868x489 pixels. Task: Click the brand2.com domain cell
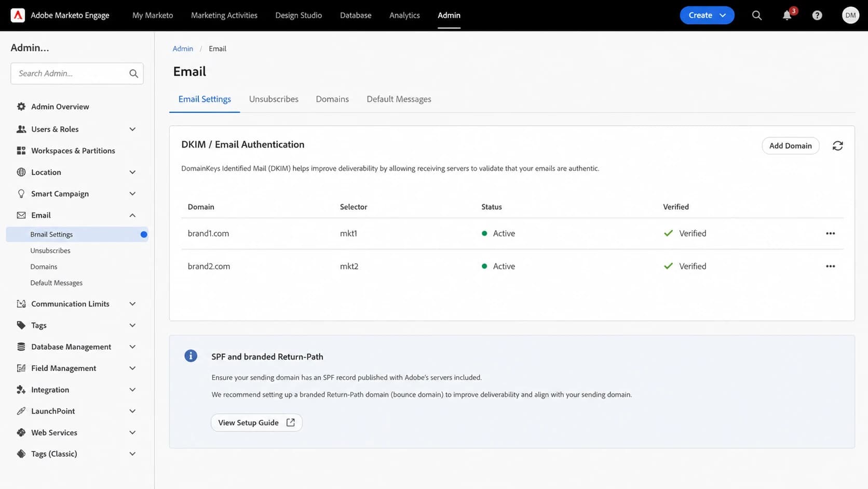(209, 266)
